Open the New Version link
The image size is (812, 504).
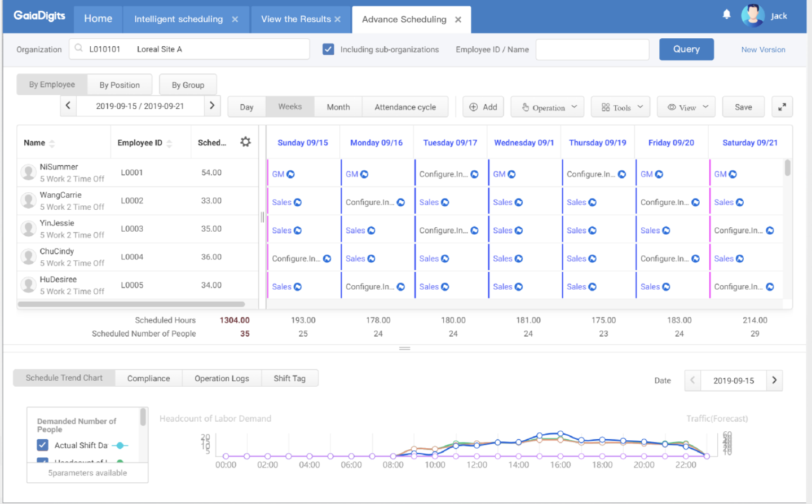[x=763, y=50]
